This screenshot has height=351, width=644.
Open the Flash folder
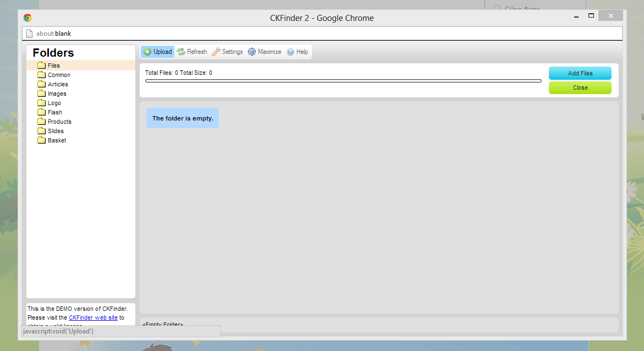[55, 113]
